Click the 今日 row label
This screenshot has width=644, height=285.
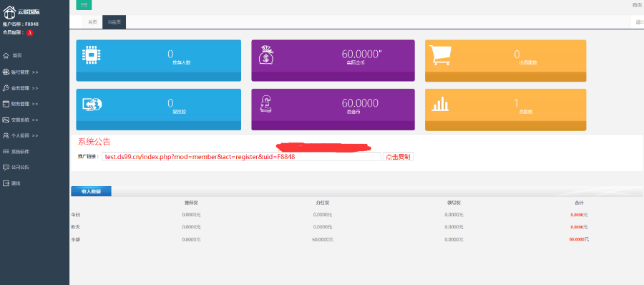click(75, 215)
